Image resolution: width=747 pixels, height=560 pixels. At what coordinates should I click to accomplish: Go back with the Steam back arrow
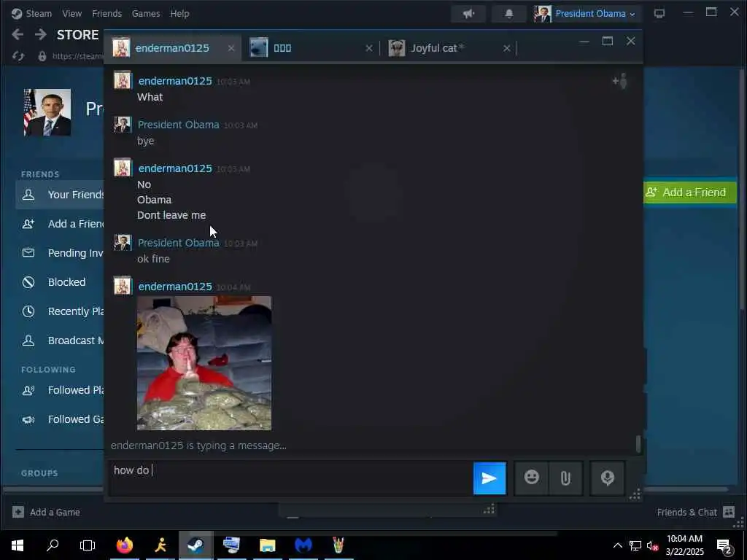tap(18, 34)
